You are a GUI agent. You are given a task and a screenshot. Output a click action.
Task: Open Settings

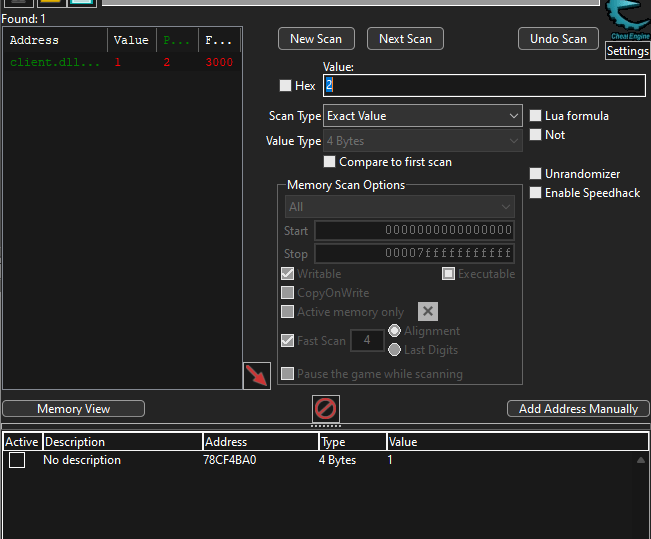click(x=628, y=51)
